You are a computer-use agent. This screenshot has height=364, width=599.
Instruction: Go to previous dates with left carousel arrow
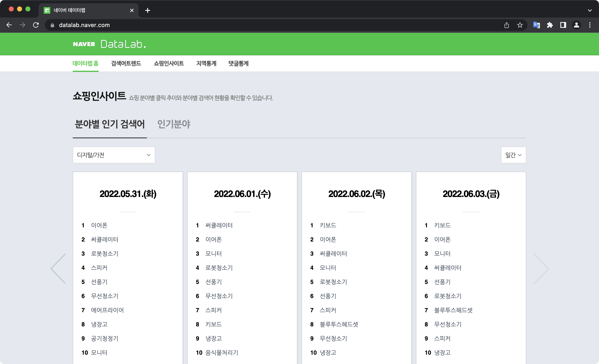(58, 269)
